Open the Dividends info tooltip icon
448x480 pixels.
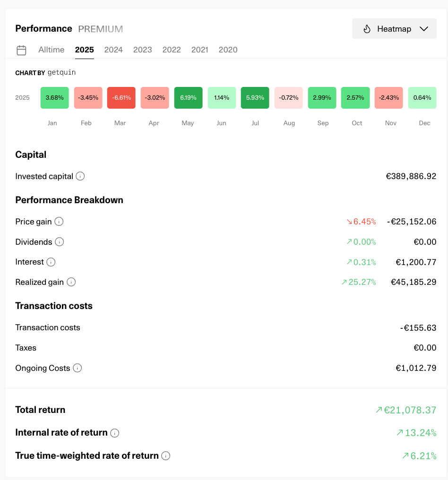(x=60, y=242)
